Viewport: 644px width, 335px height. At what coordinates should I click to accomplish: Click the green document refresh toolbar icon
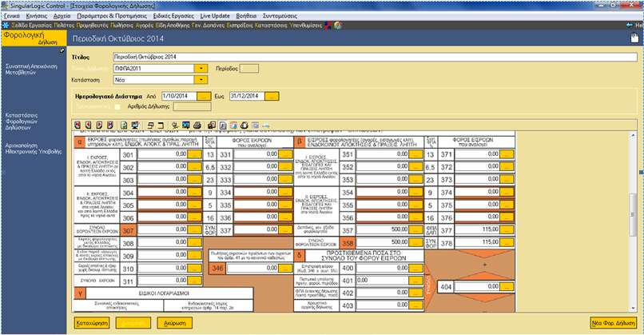pos(124,126)
